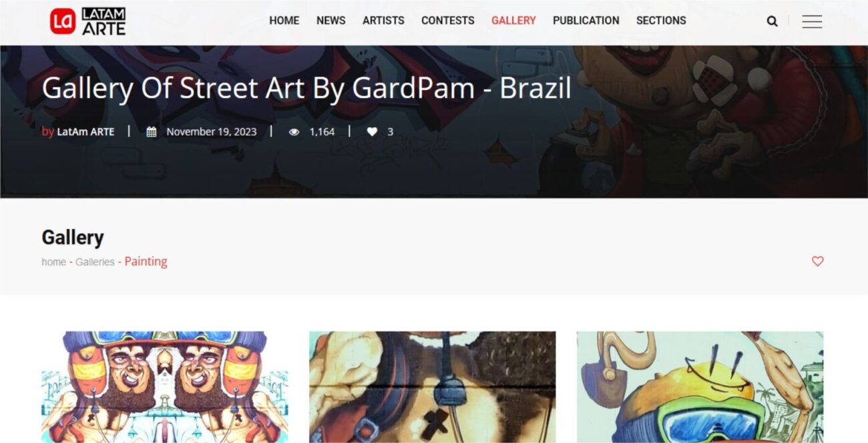868x443 pixels.
Task: Open the SECTIONS navigation item
Action: click(x=661, y=21)
